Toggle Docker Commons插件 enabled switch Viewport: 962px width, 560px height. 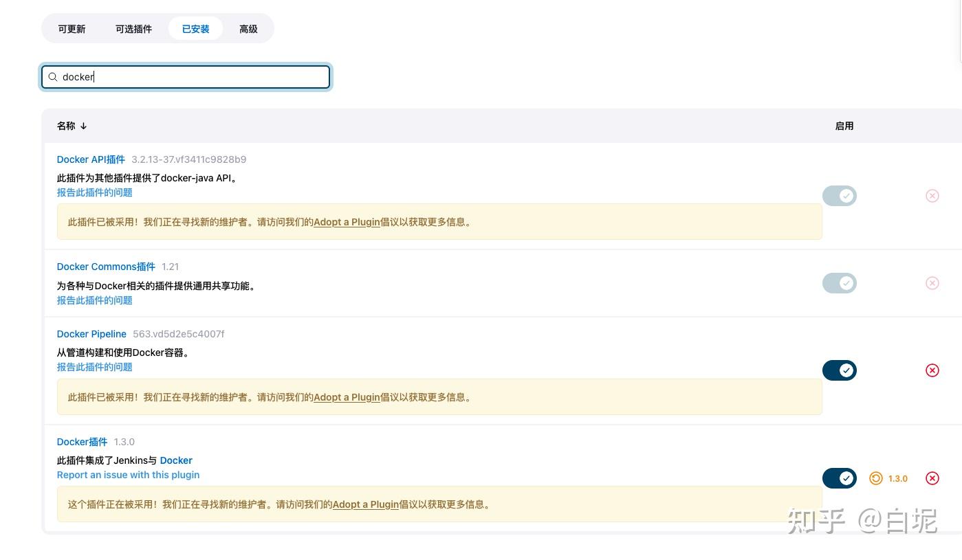(x=840, y=283)
